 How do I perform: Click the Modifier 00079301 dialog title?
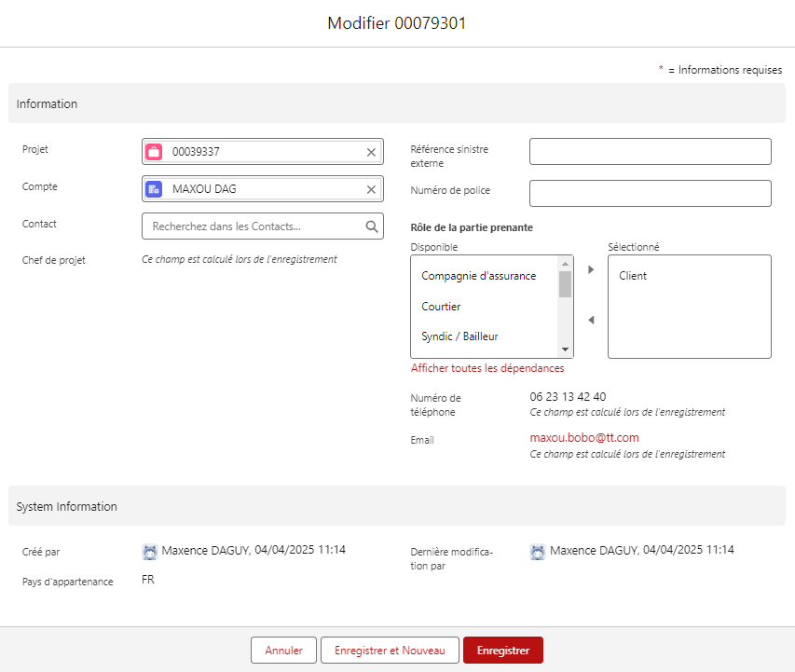tap(396, 22)
